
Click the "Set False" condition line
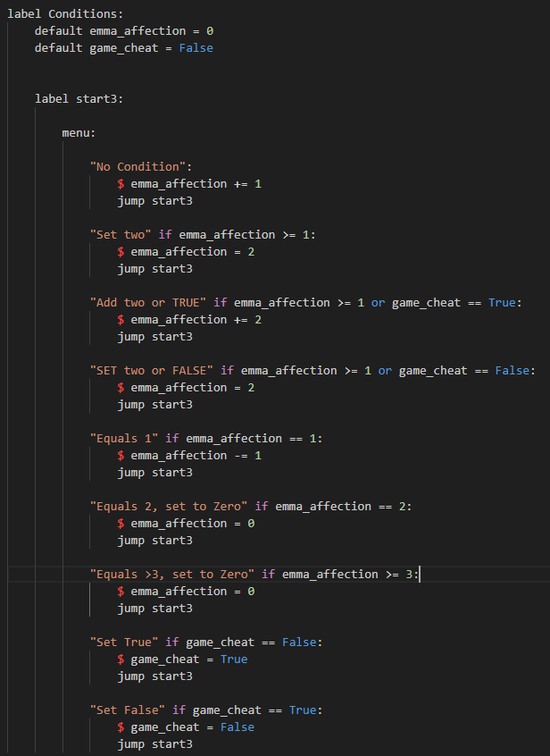point(206,710)
